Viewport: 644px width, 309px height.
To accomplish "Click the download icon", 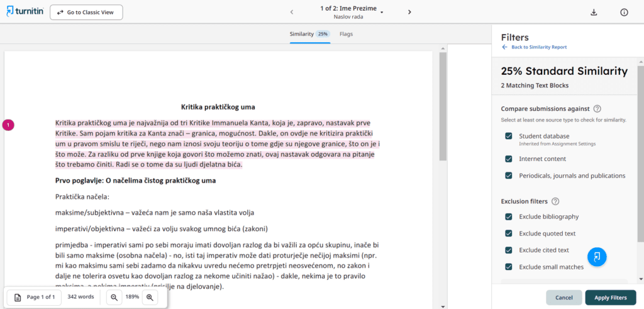I will point(594,13).
